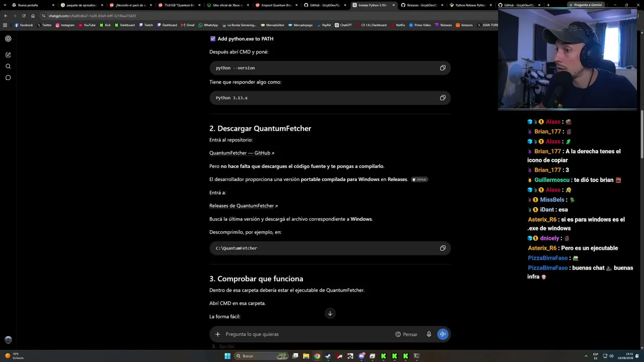Click the GitHub source citation chip
The width and height of the screenshot is (644, 362).
coord(420,179)
